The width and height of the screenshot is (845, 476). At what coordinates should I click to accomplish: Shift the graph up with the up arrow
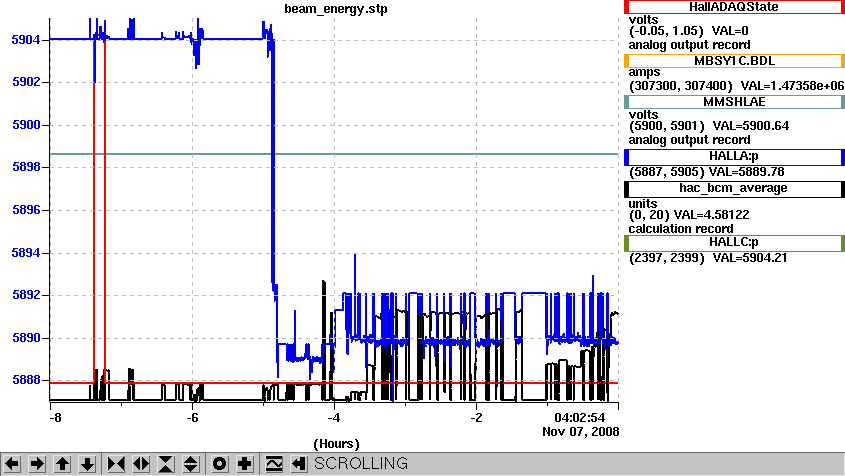(x=63, y=464)
